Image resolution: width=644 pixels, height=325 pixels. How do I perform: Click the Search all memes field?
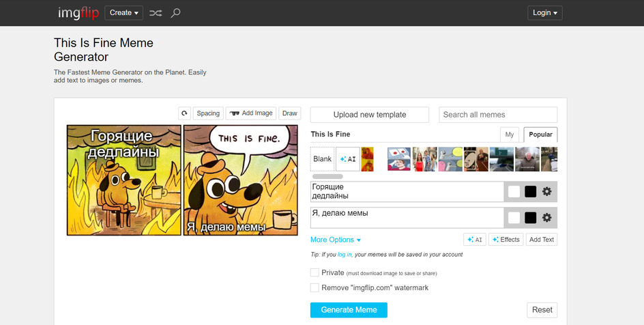(x=498, y=115)
